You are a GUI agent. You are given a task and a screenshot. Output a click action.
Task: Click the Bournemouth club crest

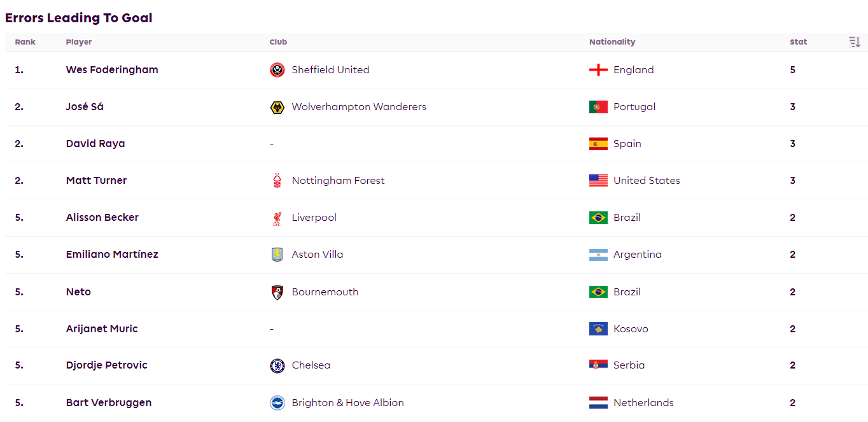[277, 292]
